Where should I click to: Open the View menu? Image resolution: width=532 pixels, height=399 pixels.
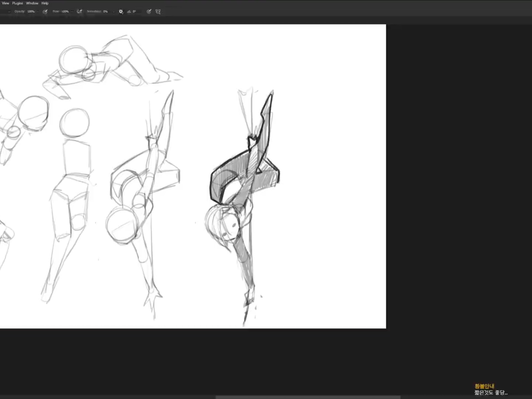6,3
